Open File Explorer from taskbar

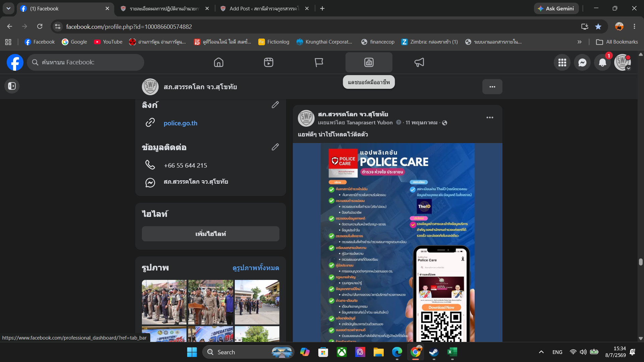(378, 352)
